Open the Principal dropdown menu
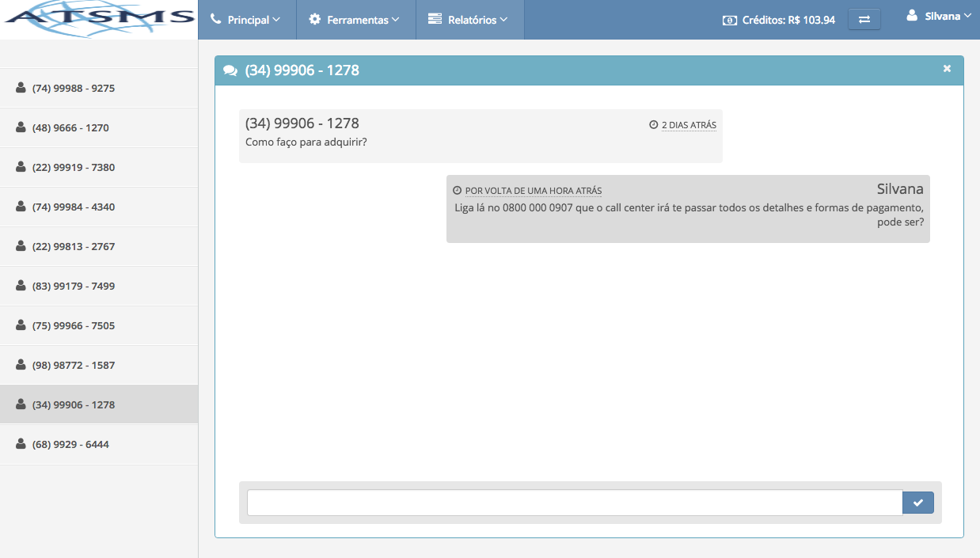 [x=246, y=20]
